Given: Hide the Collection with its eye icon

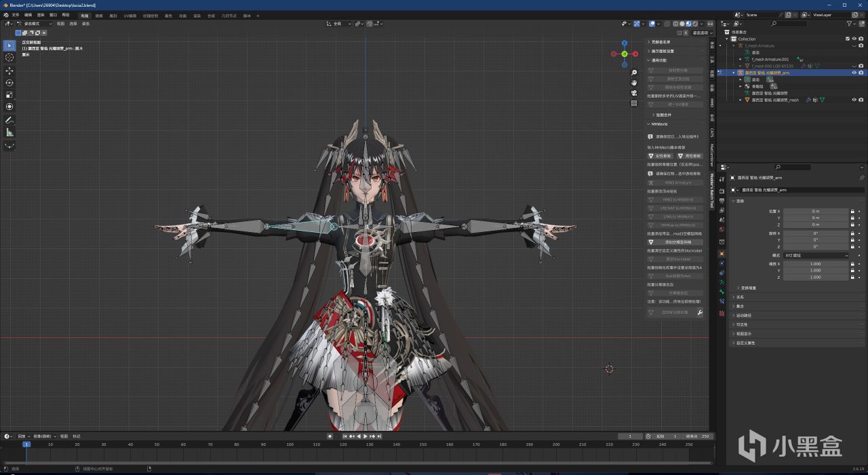Looking at the screenshot, I should [854, 39].
